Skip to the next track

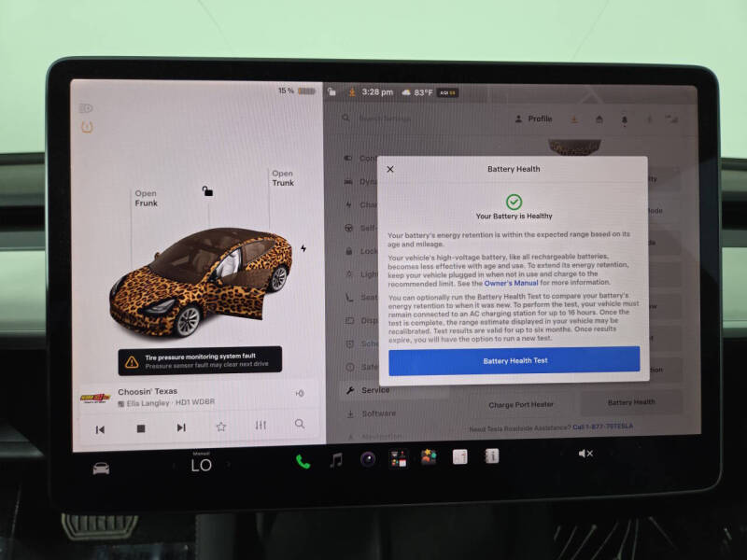[181, 427]
